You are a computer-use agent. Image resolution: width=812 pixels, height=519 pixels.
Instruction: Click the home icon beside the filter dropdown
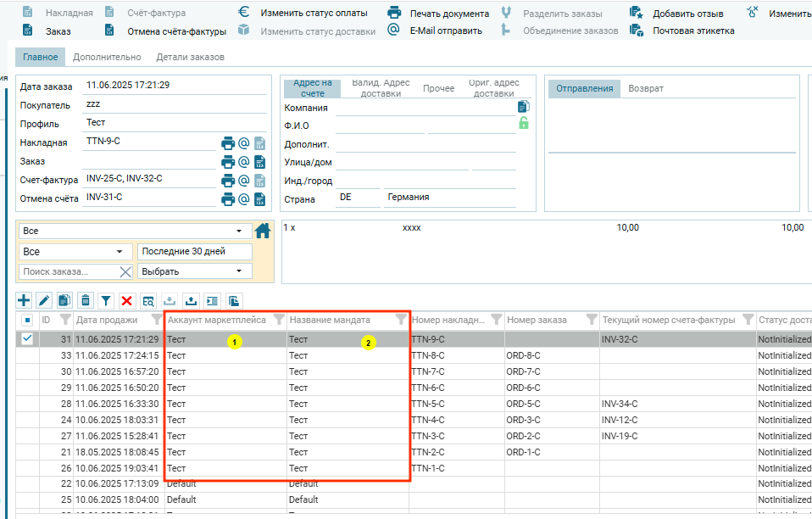tap(263, 231)
